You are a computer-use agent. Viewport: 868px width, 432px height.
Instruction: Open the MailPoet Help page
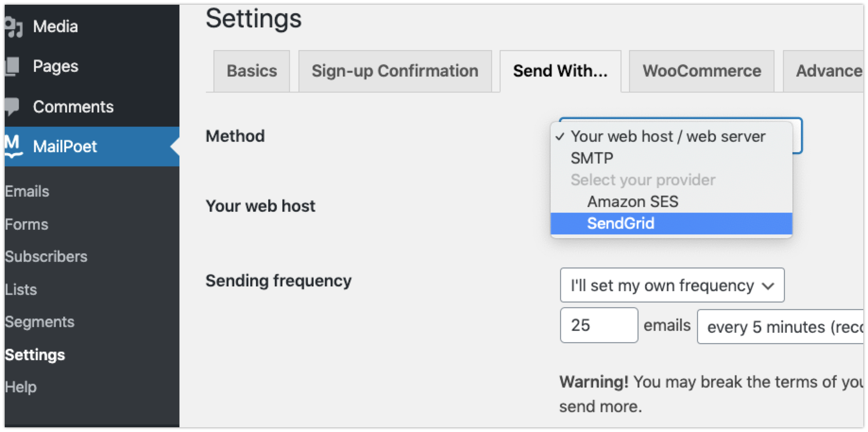coord(21,387)
